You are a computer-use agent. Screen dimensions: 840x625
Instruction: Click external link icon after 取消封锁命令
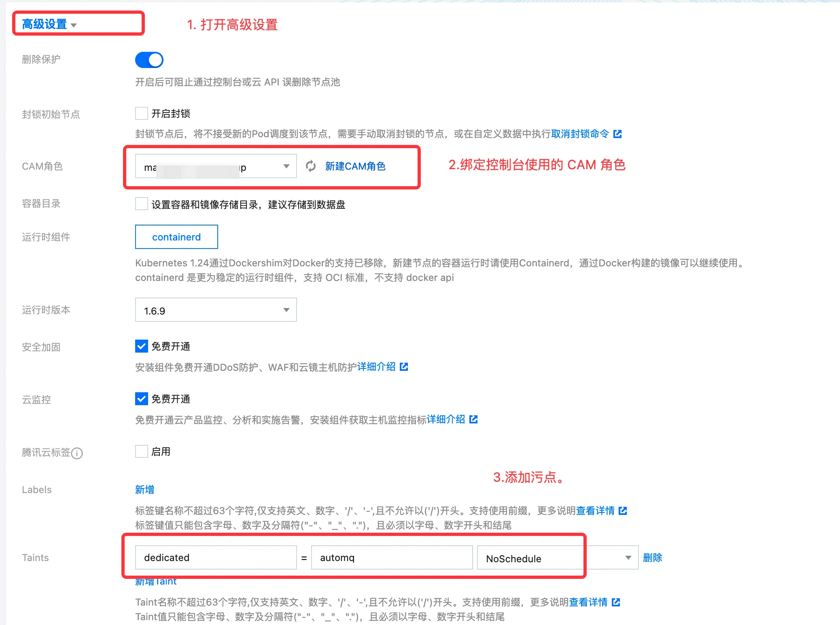(617, 134)
